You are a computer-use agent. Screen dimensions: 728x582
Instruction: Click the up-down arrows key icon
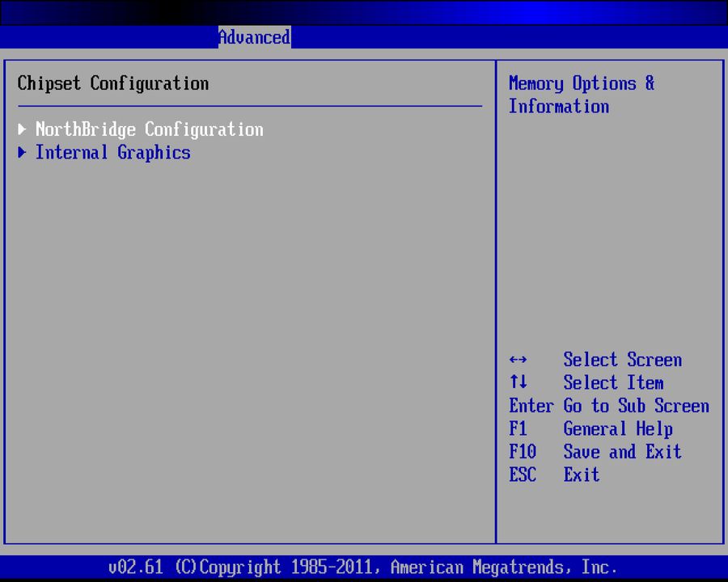point(518,382)
